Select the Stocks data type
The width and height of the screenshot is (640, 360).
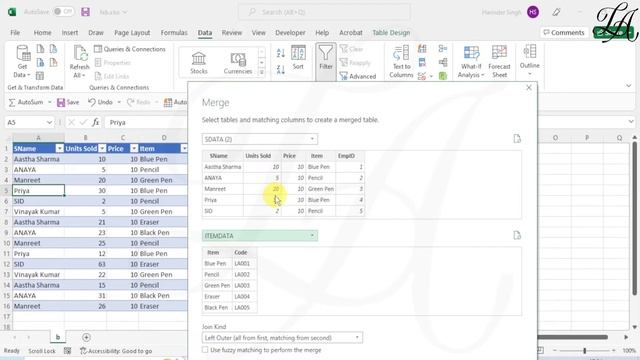[199, 62]
